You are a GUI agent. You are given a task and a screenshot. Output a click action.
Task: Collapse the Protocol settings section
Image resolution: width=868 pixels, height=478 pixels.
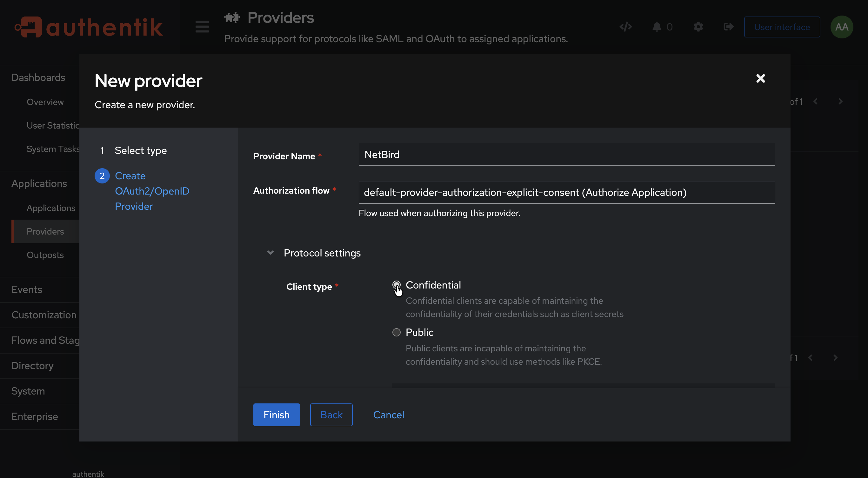[x=270, y=253]
